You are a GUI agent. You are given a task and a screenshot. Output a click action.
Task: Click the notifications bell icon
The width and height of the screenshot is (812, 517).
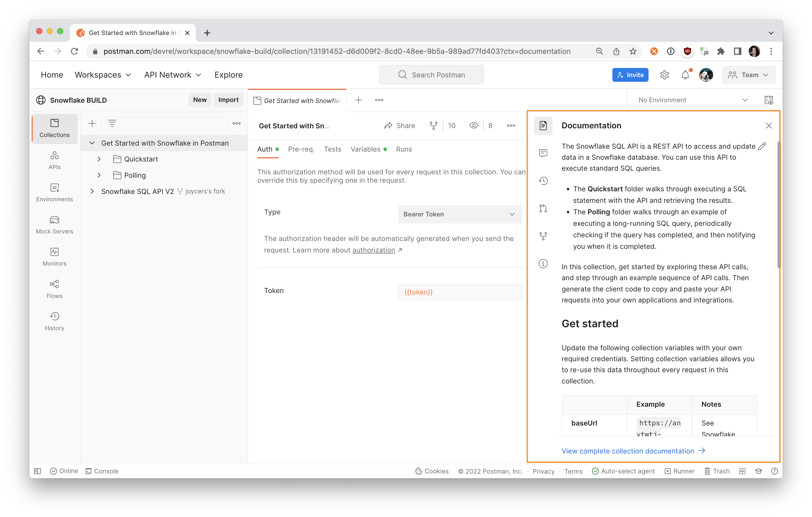pyautogui.click(x=685, y=75)
